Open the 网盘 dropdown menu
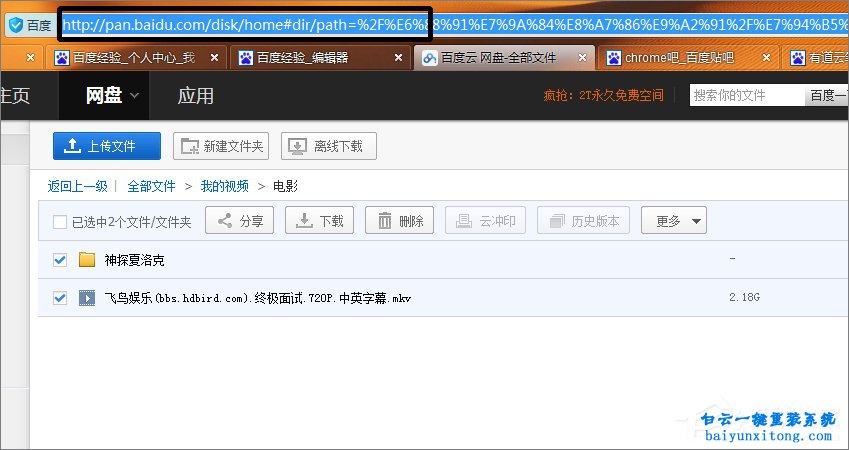 pyautogui.click(x=104, y=95)
